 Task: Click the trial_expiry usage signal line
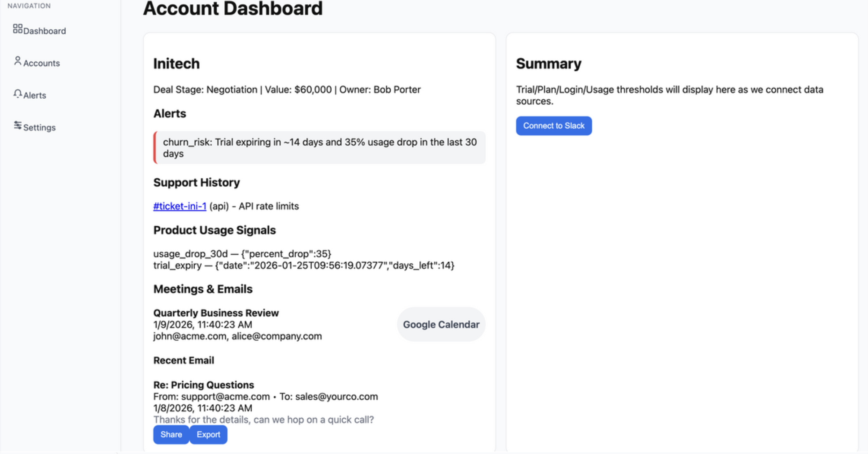(304, 265)
